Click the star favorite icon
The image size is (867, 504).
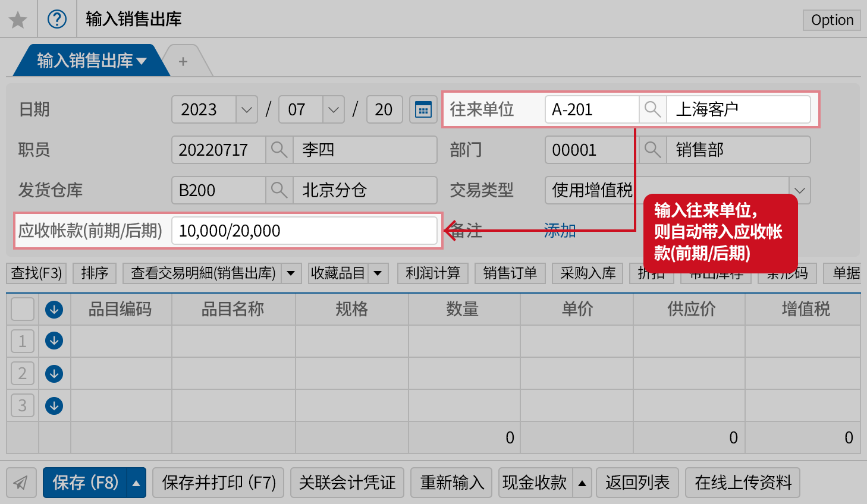point(18,20)
